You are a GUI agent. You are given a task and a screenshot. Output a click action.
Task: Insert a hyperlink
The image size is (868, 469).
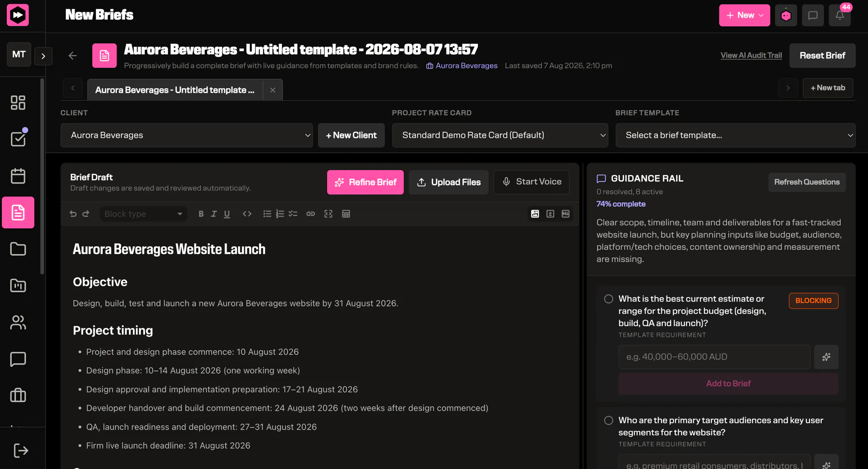pos(310,214)
